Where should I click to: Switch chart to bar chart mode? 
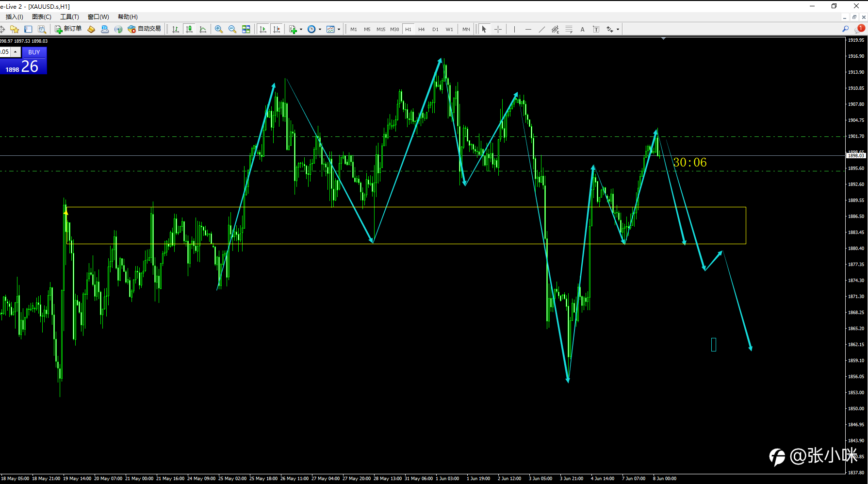[x=176, y=29]
